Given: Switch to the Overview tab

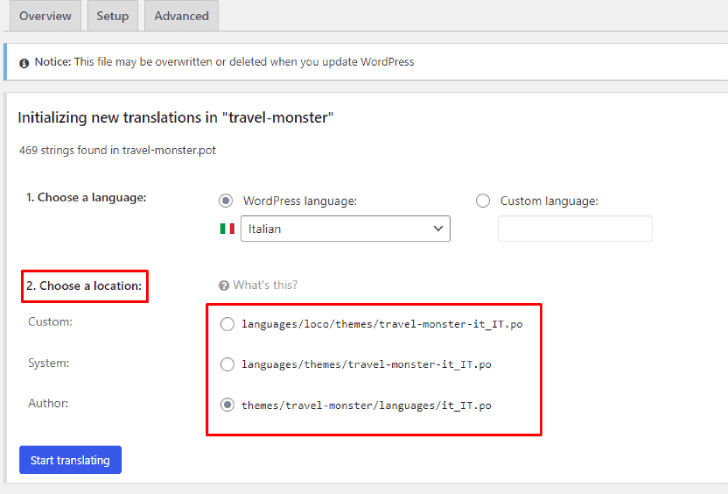Looking at the screenshot, I should (x=45, y=16).
